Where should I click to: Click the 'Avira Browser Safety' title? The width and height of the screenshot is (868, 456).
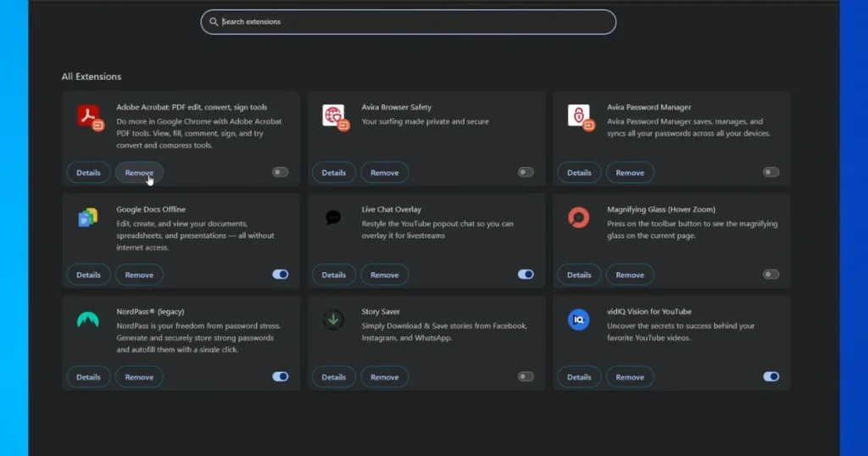(x=397, y=108)
